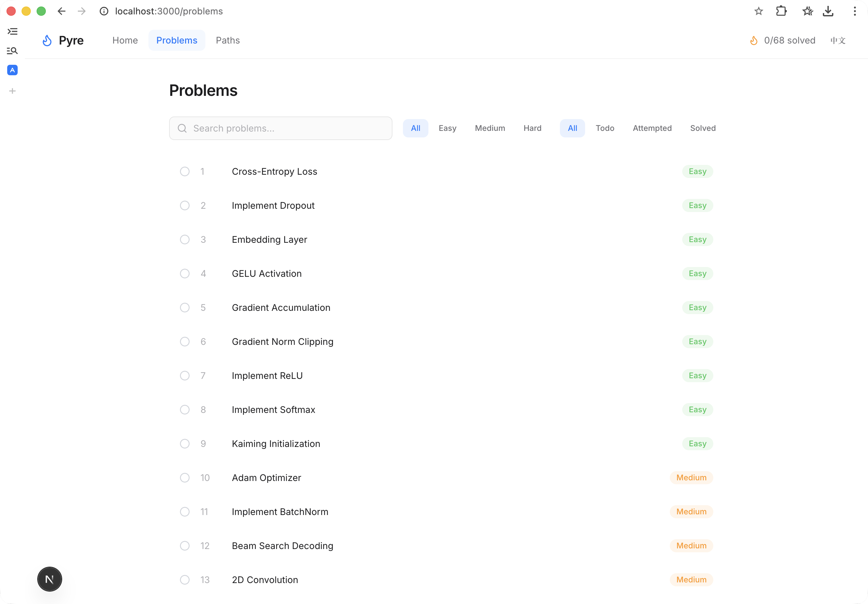
Task: Toggle status circle for GELU Activation
Action: coord(184,274)
